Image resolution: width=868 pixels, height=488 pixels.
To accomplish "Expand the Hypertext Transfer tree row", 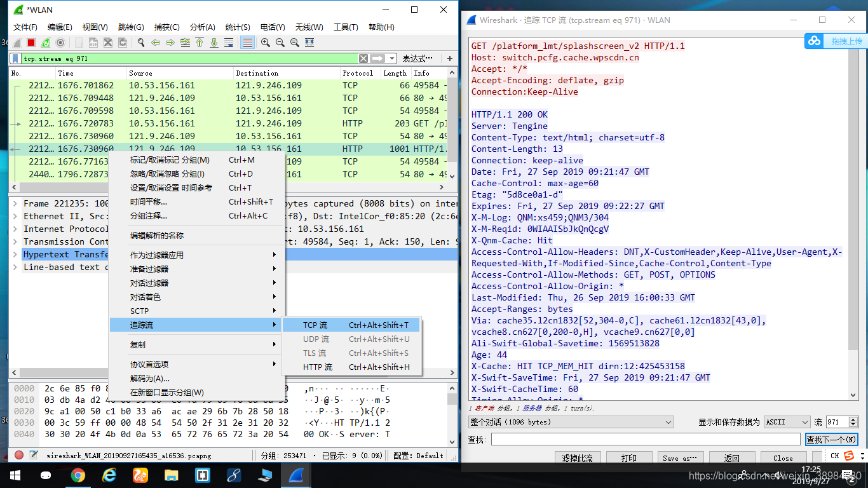I will (x=17, y=254).
